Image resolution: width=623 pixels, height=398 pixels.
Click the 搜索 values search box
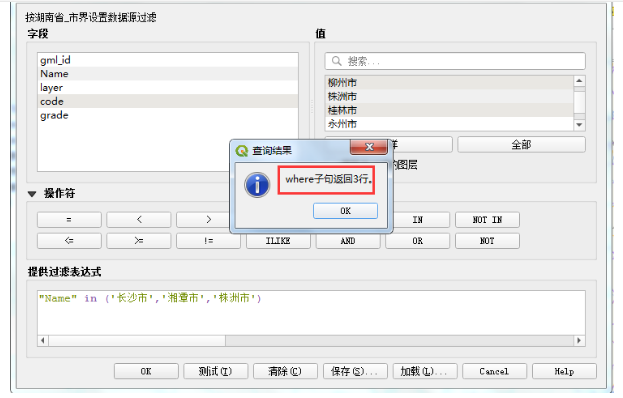point(455,61)
